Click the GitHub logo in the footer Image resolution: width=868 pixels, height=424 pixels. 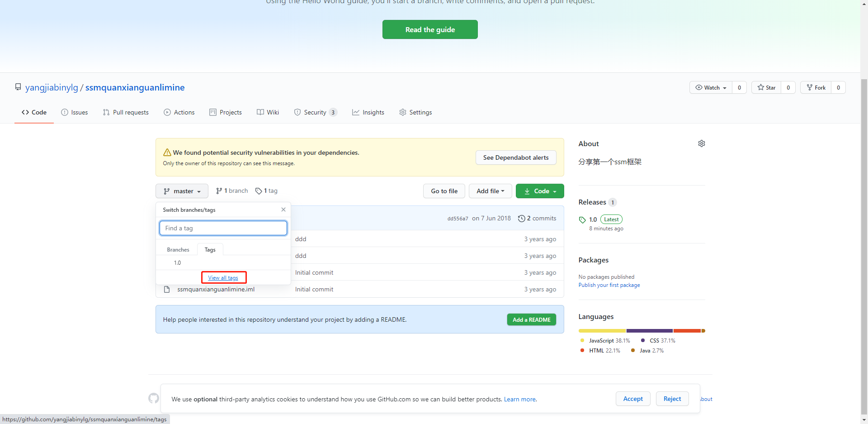(x=154, y=398)
